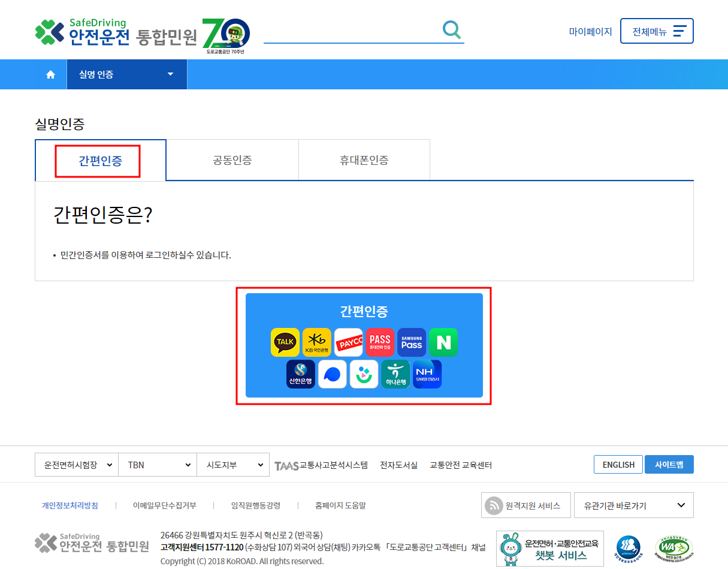Expand the 실명 인증 navigation dropdown
The height and width of the screenshot is (569, 728).
pos(126,74)
